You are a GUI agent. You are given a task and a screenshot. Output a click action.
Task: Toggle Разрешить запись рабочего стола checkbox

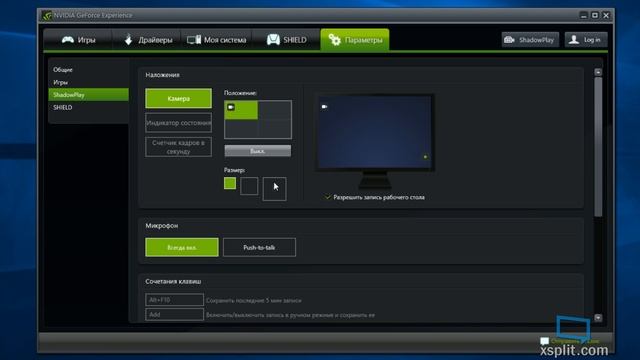(327, 197)
